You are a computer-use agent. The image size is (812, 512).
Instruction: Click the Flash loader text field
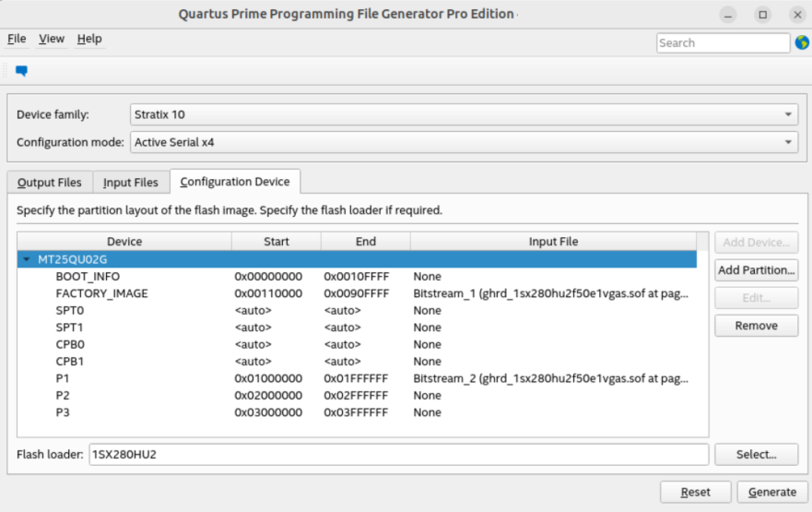pyautogui.click(x=397, y=455)
